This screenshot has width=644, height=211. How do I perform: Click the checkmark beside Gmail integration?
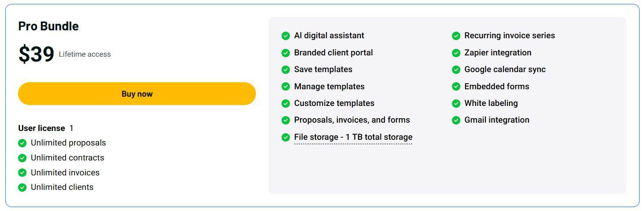point(456,120)
